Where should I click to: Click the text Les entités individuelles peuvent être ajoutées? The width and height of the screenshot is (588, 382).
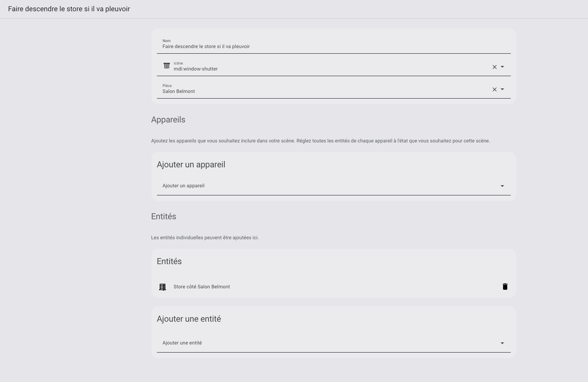click(205, 237)
